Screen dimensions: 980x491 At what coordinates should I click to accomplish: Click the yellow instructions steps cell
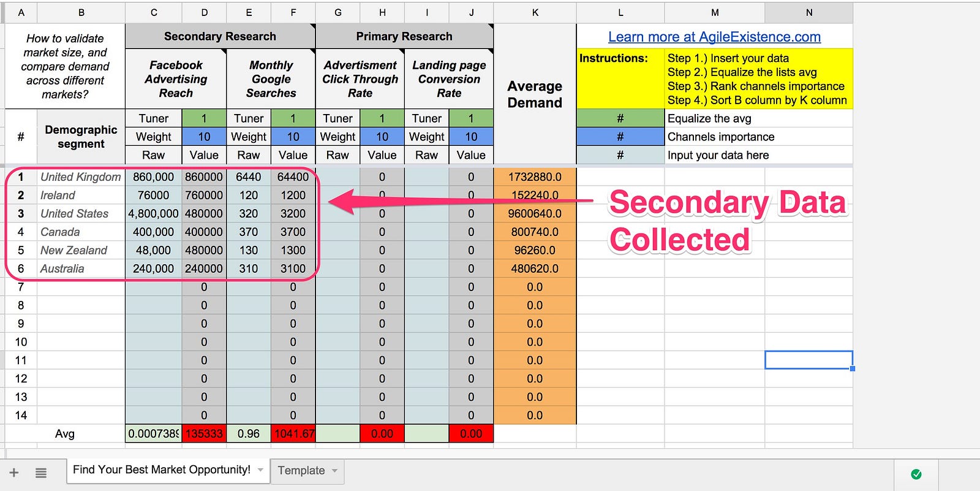click(759, 79)
